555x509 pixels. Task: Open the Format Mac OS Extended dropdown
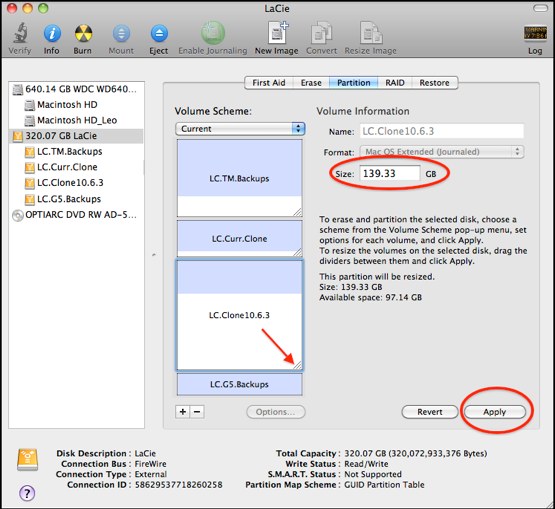pyautogui.click(x=442, y=152)
